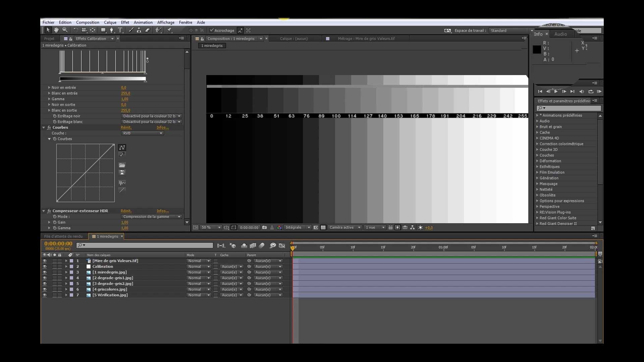Select the pencil tool in Courbes
This screenshot has width=644, height=362.
[122, 155]
